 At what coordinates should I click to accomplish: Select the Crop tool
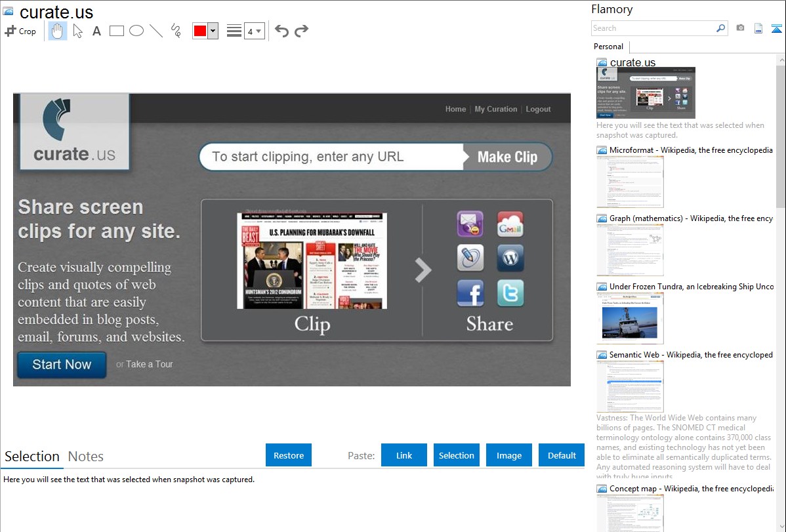(x=20, y=31)
